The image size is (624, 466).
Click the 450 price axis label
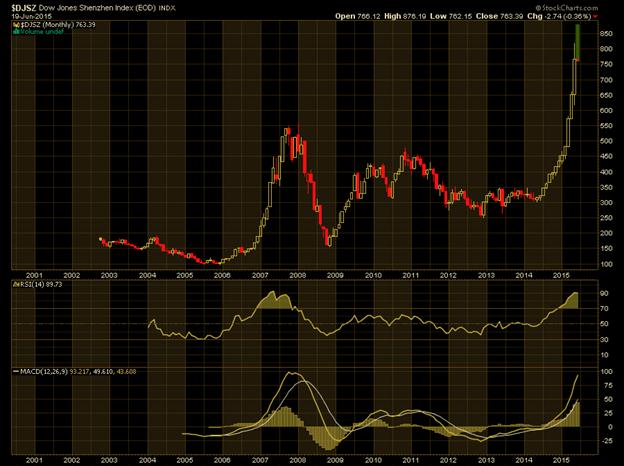(x=606, y=157)
